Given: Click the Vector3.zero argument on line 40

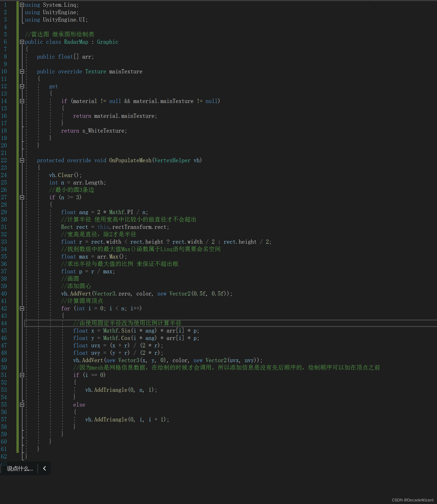Looking at the screenshot, I should pos(112,294).
